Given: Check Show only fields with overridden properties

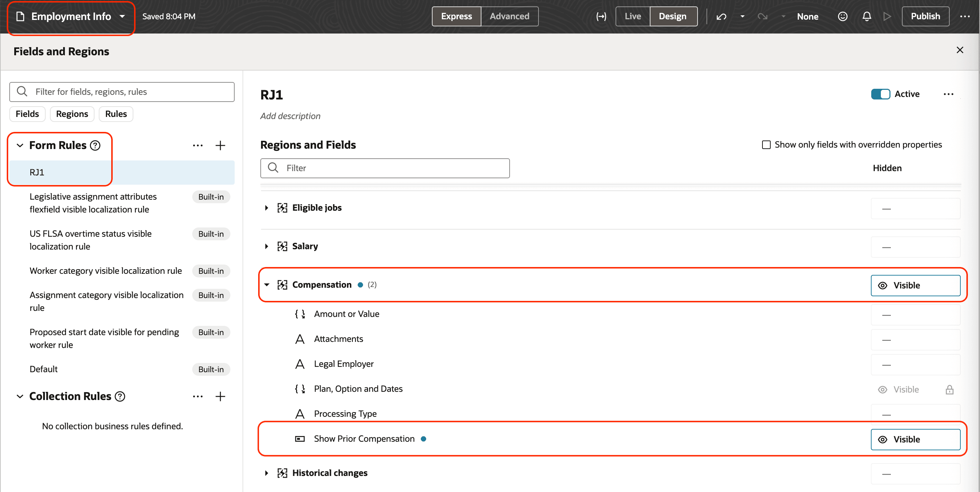Looking at the screenshot, I should tap(766, 145).
